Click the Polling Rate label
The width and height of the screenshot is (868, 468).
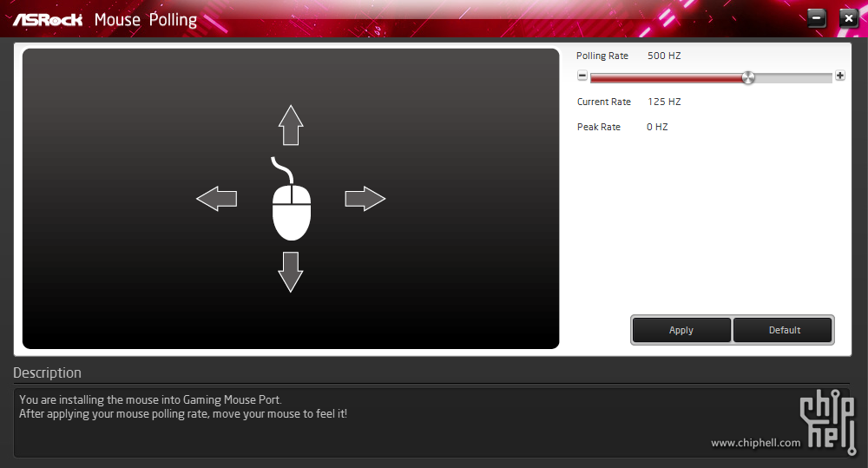[602, 56]
